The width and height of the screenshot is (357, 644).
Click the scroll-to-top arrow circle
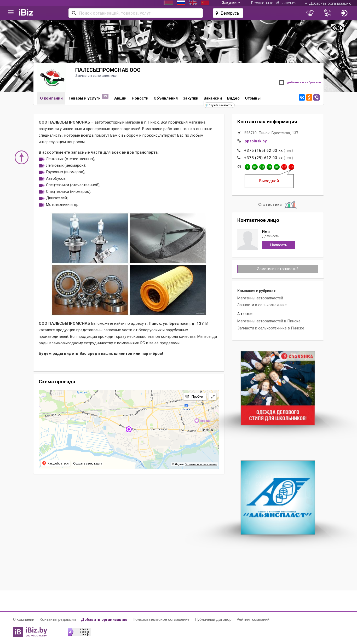[21, 157]
